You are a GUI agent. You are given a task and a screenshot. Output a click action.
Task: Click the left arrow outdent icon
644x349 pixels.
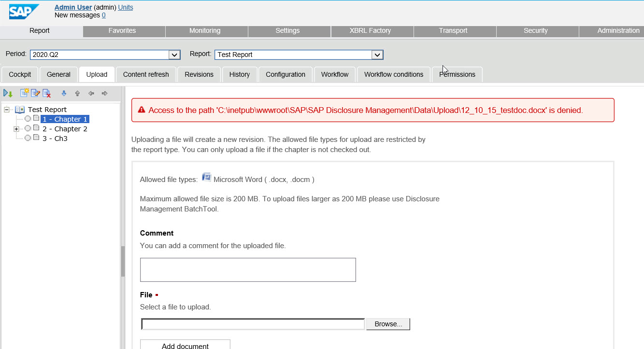pos(91,93)
